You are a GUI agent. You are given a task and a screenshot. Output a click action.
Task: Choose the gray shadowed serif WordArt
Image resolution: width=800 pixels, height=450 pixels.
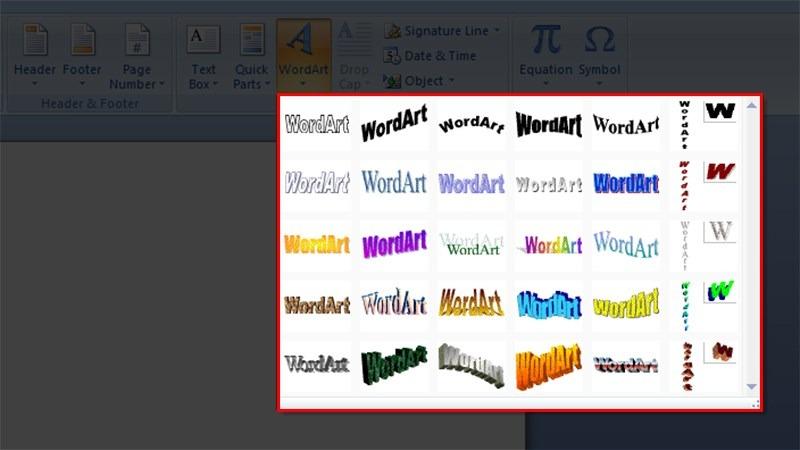[317, 365]
